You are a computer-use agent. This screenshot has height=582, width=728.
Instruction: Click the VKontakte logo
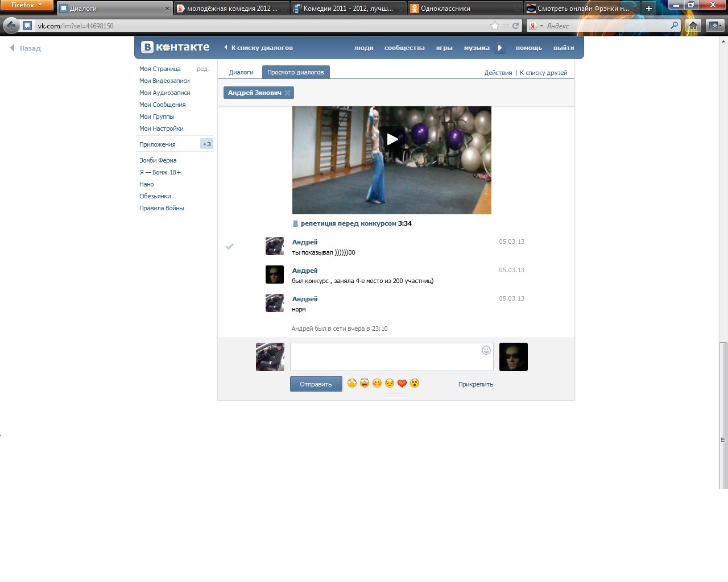tap(175, 47)
